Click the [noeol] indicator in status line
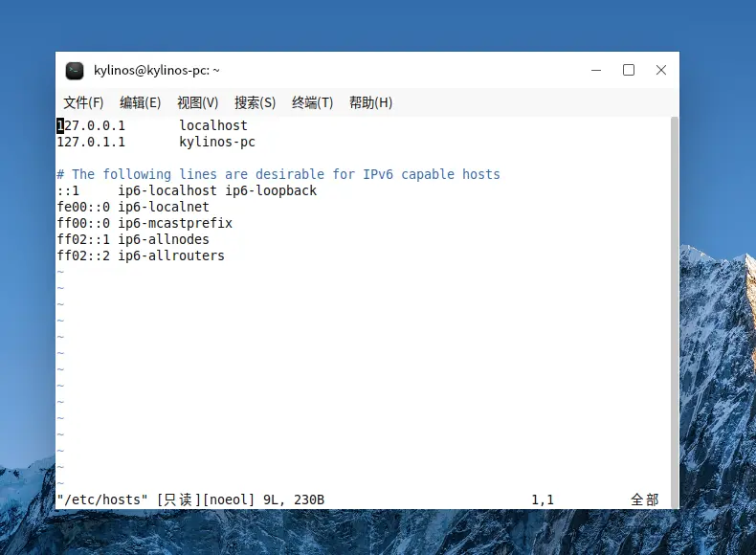This screenshot has width=756, height=555. point(229,500)
